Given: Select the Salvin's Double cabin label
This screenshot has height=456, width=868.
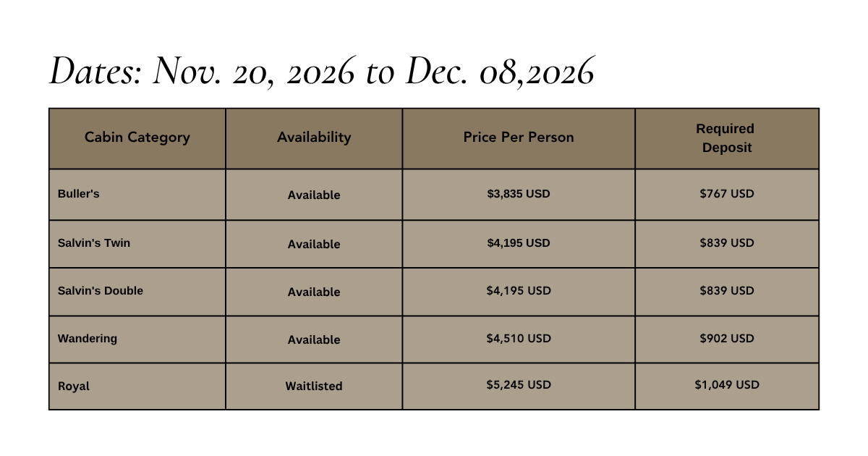Looking at the screenshot, I should [101, 291].
